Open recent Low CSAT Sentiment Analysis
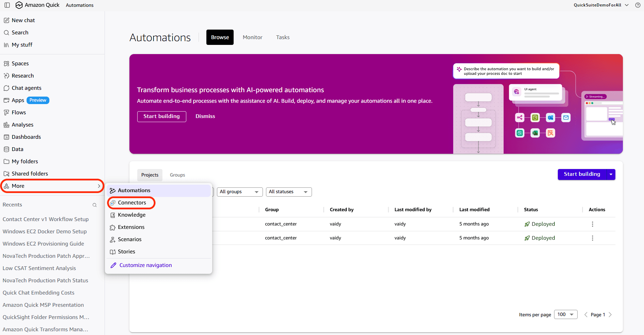 [39, 268]
